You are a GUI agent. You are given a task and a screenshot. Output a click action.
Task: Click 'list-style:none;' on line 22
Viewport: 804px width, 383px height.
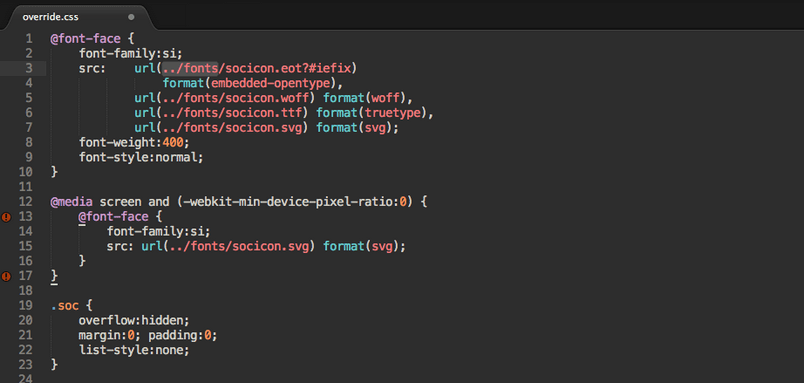pos(134,350)
